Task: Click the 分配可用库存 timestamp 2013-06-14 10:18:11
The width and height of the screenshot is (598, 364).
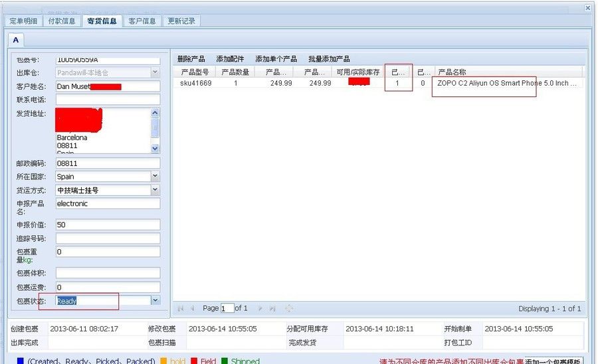Action: point(379,329)
